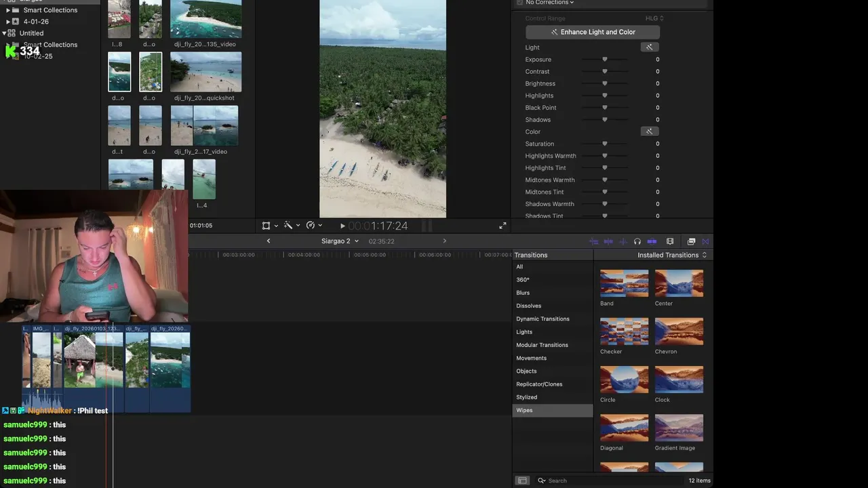This screenshot has height=488, width=868.
Task: Click the retime speedometer icon
Action: click(x=310, y=226)
